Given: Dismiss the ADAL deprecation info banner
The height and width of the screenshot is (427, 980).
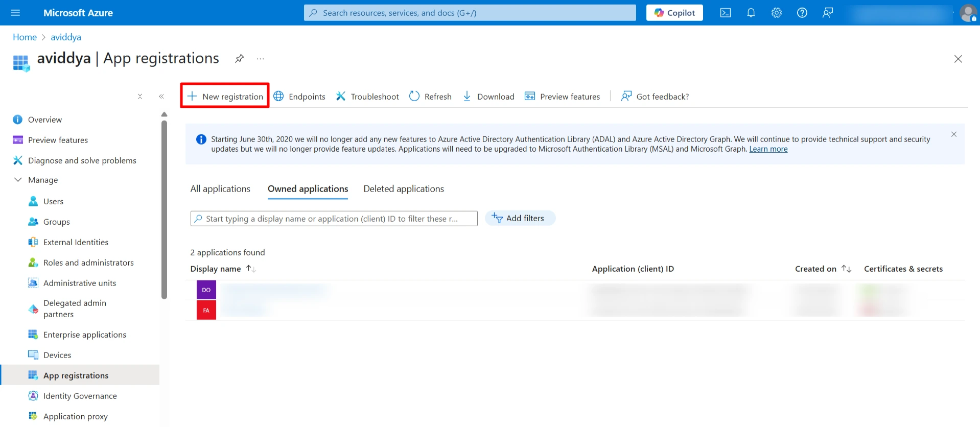Looking at the screenshot, I should click(953, 134).
